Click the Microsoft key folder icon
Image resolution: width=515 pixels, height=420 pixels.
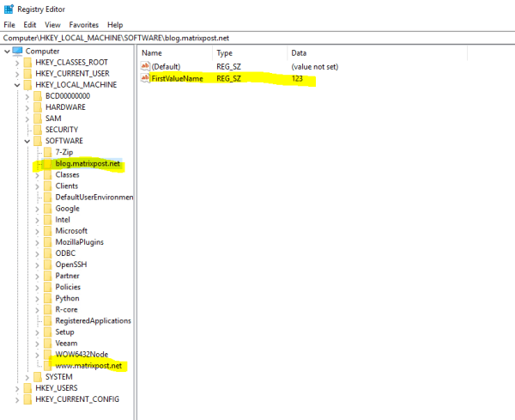coord(48,231)
